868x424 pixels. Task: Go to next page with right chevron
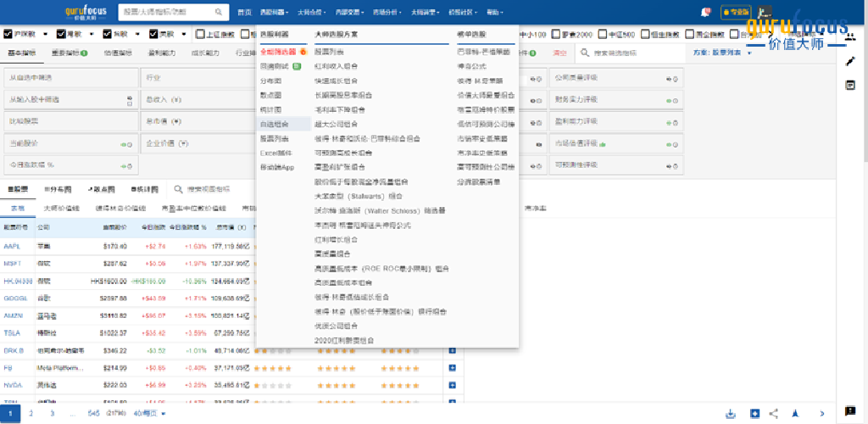tap(822, 414)
